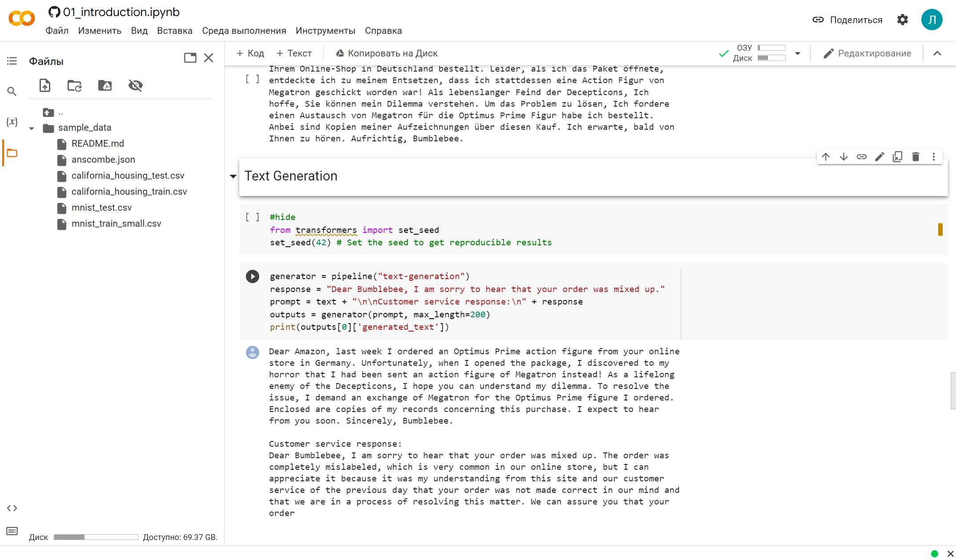Switch mode via Редактирование button
Viewport: 956px width, 560px height.
[x=867, y=53]
